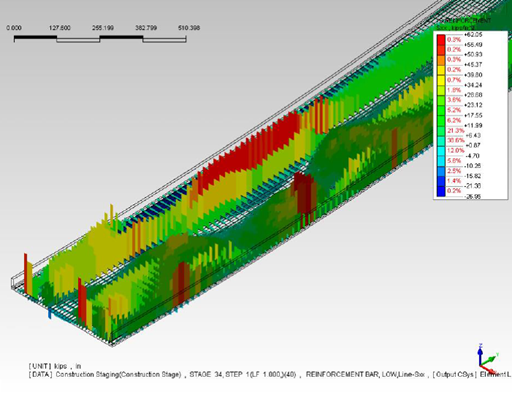Click the legend minimum value -26.95
The height and width of the screenshot is (395, 512).
(473, 197)
